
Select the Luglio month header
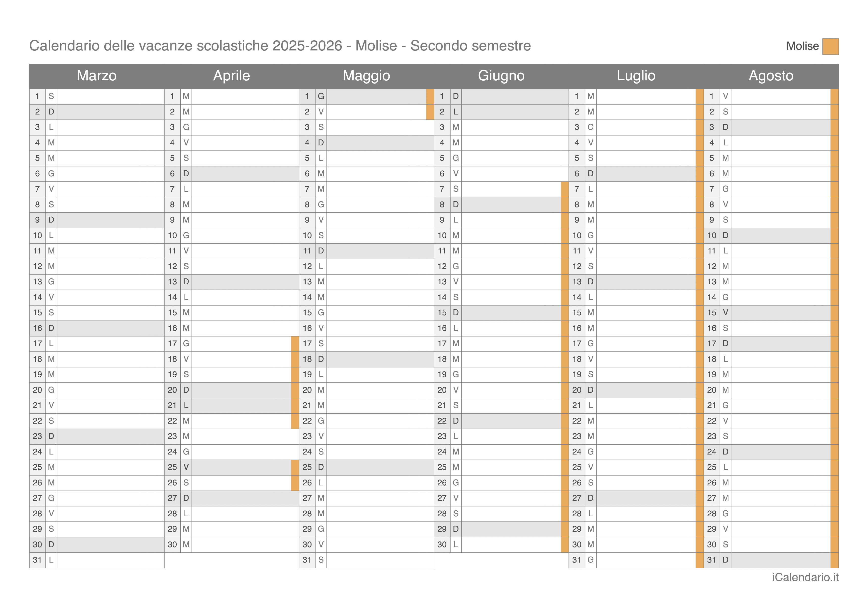coord(636,76)
